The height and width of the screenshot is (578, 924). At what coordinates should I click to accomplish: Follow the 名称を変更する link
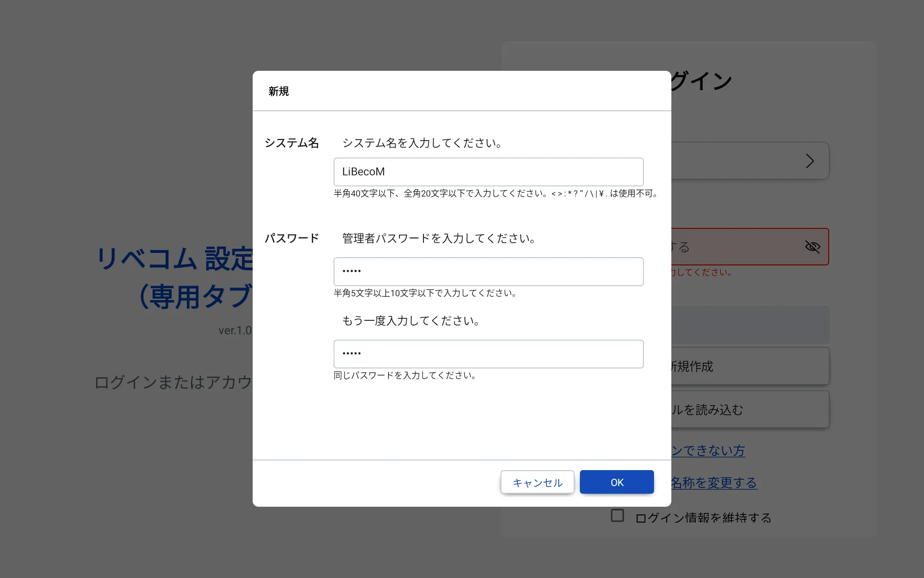click(x=714, y=483)
